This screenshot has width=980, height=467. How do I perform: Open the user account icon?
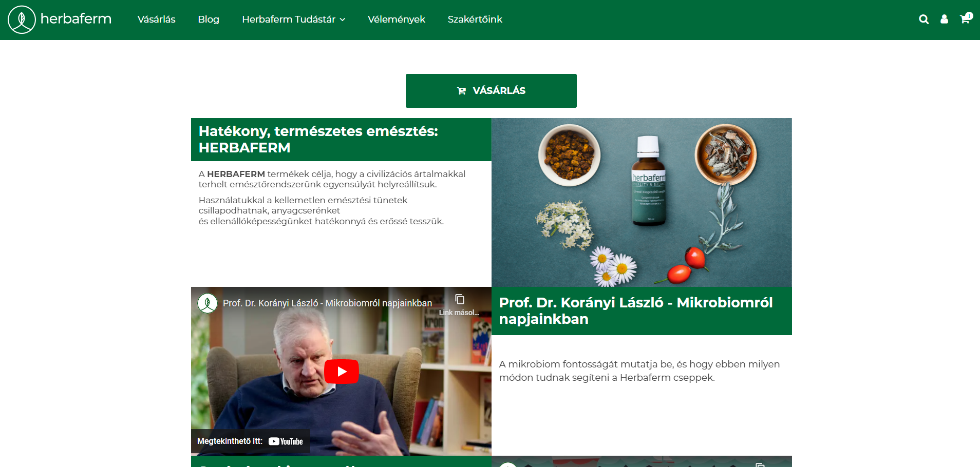(x=944, y=20)
